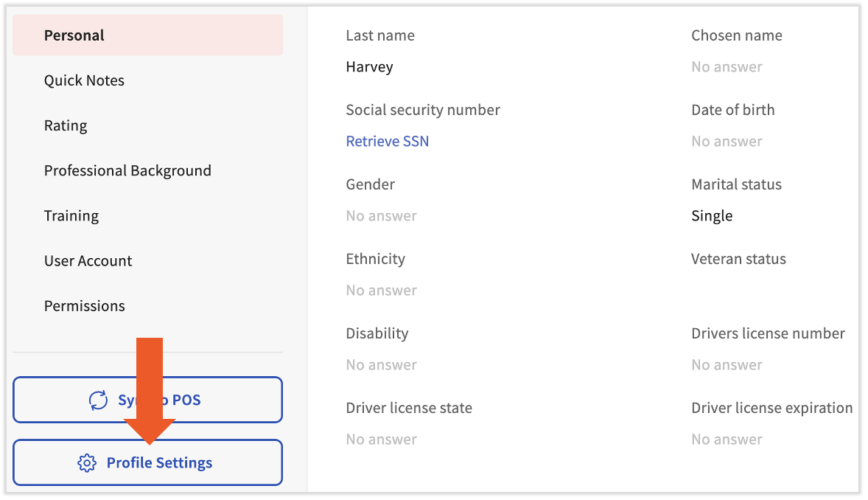Select the Ethnicity No answer value
The width and height of the screenshot is (868, 500).
point(381,290)
